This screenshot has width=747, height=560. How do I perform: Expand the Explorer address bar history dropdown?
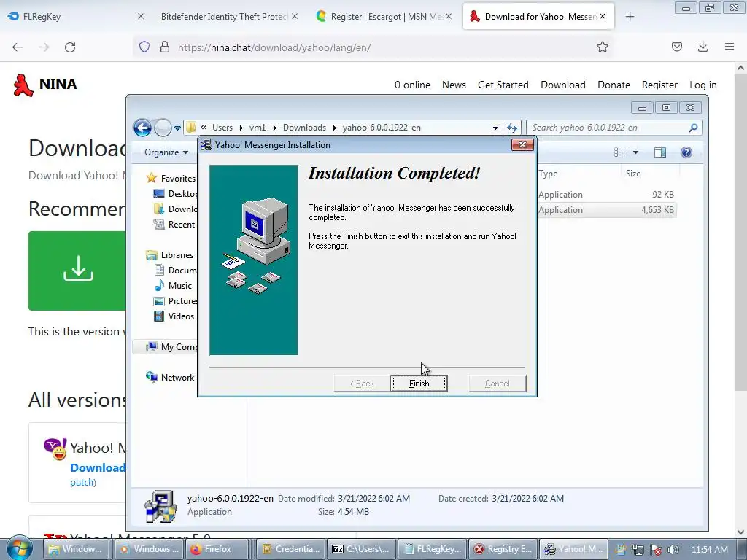(x=495, y=128)
